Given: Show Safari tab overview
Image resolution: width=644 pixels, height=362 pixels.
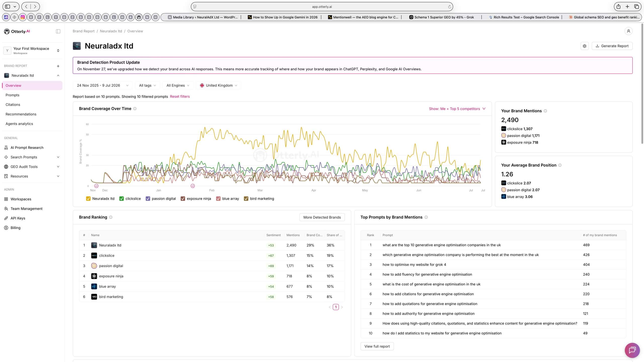Looking at the screenshot, I should (636, 7).
